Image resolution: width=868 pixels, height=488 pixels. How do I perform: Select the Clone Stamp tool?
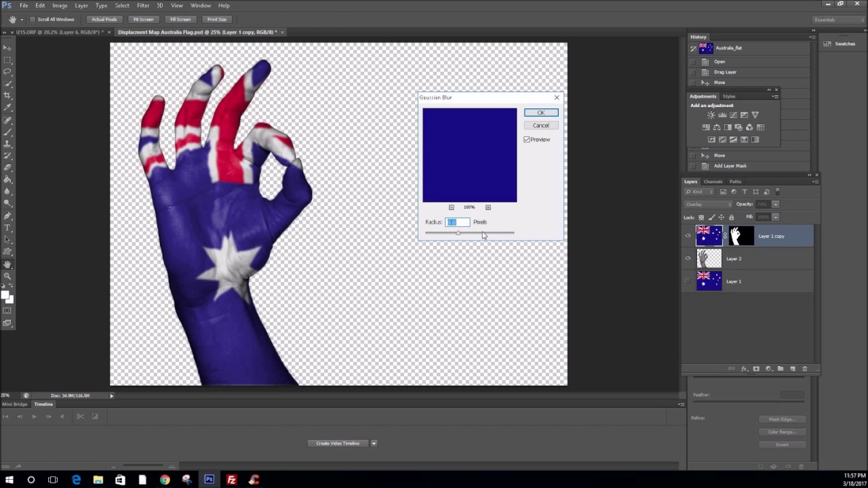(7, 144)
